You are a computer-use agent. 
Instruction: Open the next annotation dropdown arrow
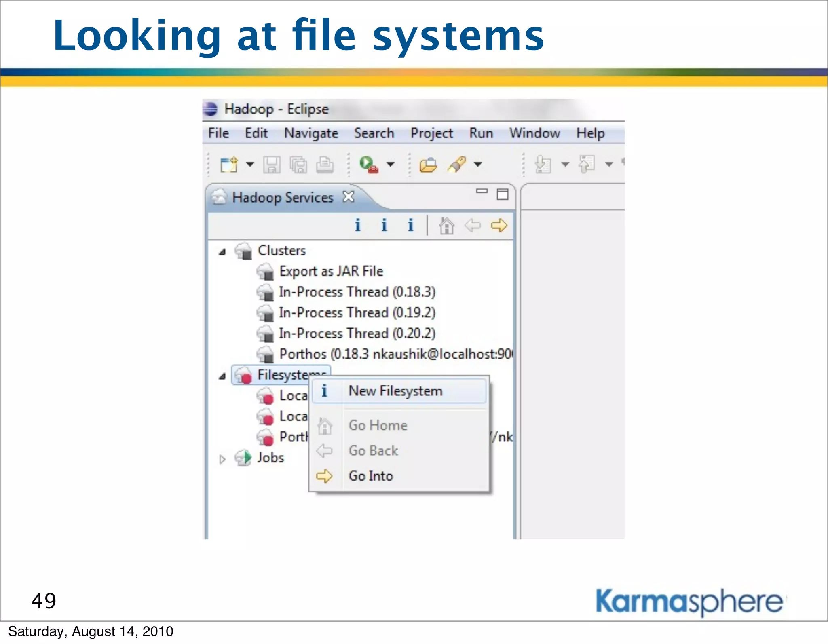pos(565,164)
